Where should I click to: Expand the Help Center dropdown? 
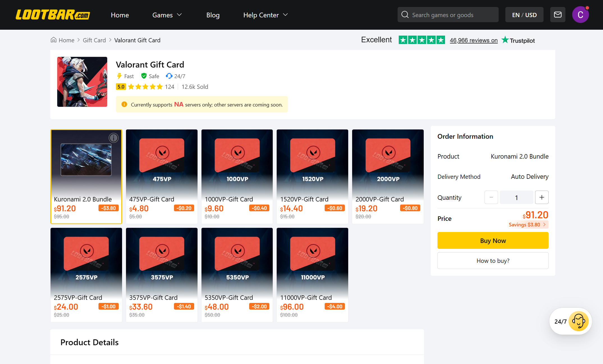(x=265, y=15)
